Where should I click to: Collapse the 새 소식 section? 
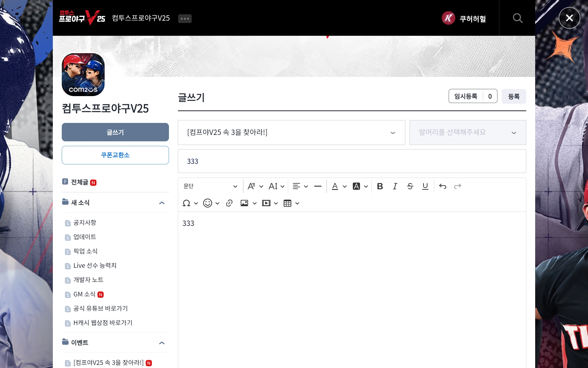point(162,203)
